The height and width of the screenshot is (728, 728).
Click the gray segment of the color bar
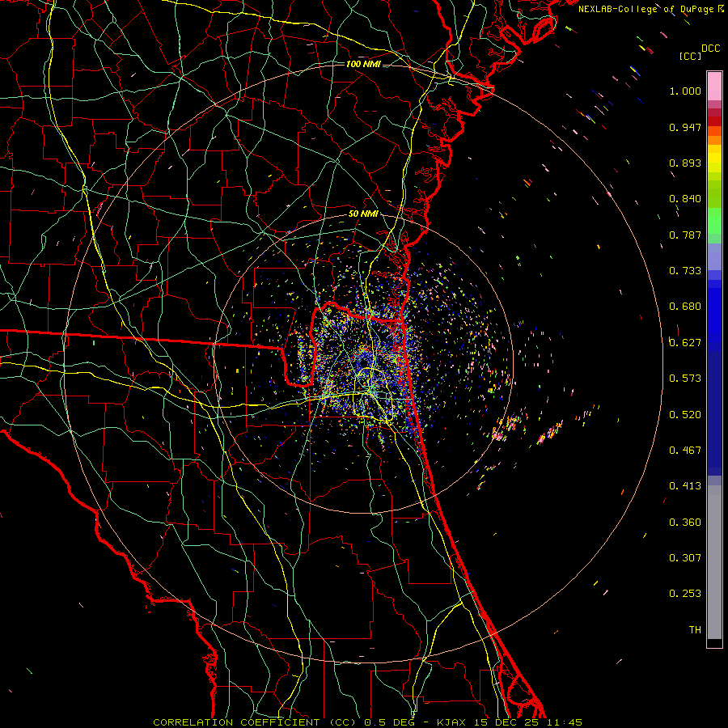[x=714, y=562]
